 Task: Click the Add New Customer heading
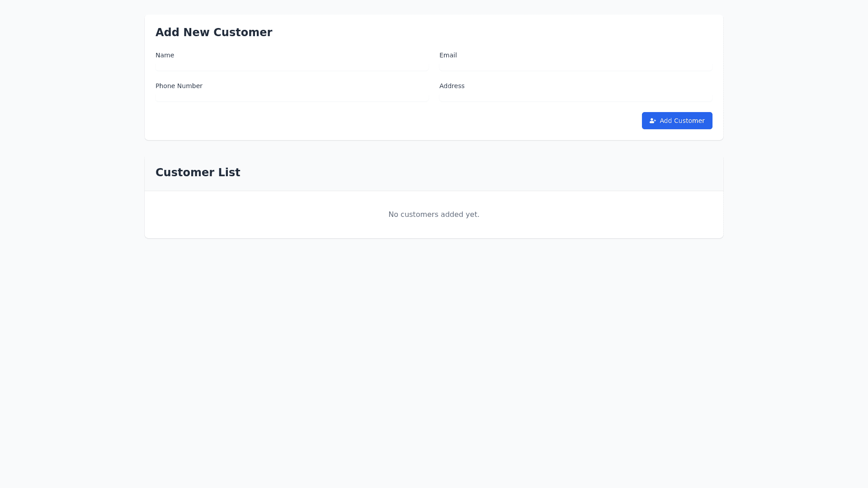(x=213, y=33)
